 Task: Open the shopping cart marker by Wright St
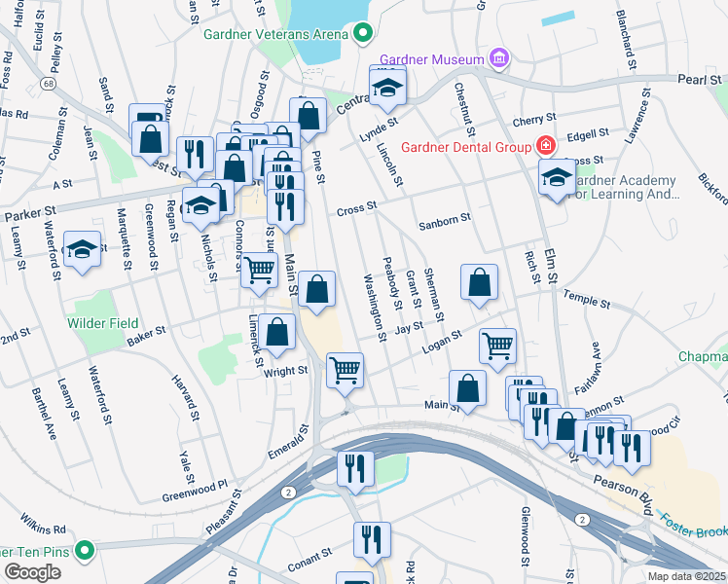(x=345, y=374)
